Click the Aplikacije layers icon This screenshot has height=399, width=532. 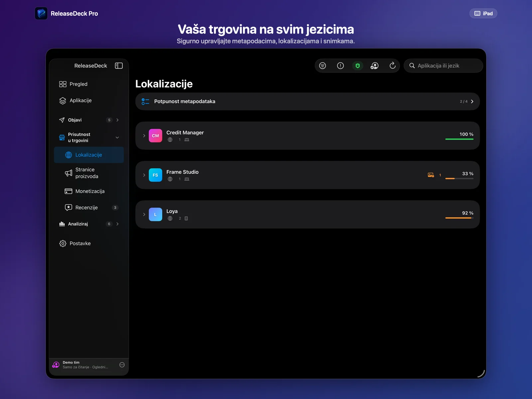coord(63,101)
